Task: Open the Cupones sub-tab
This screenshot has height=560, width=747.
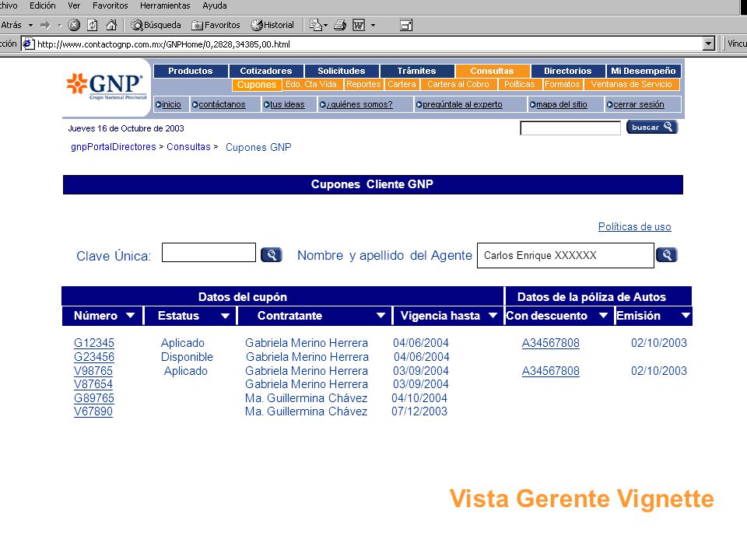Action: [x=257, y=85]
